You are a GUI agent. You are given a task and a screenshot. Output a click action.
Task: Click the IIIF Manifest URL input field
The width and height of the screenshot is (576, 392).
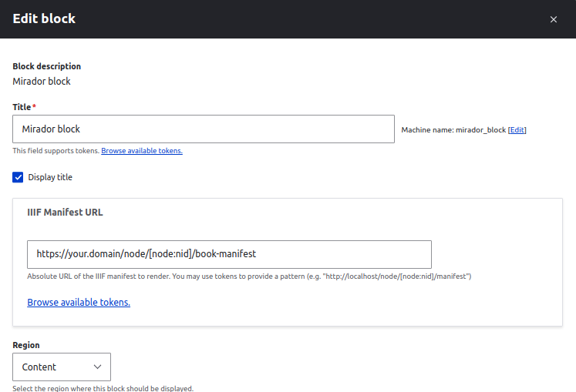pyautogui.click(x=229, y=254)
